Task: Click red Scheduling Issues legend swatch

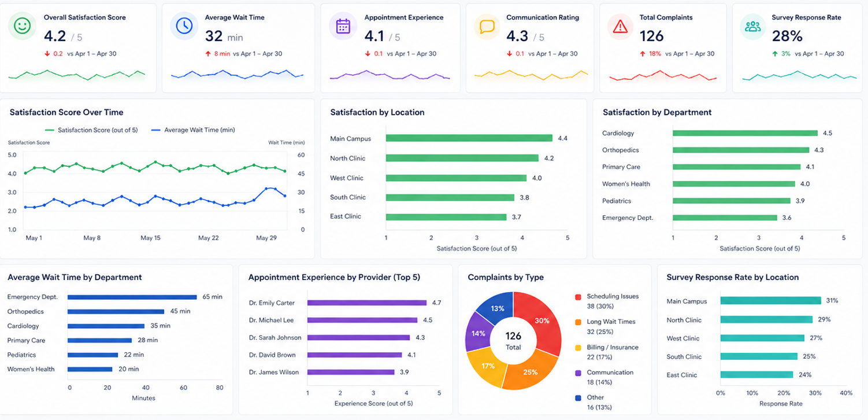Action: point(578,297)
